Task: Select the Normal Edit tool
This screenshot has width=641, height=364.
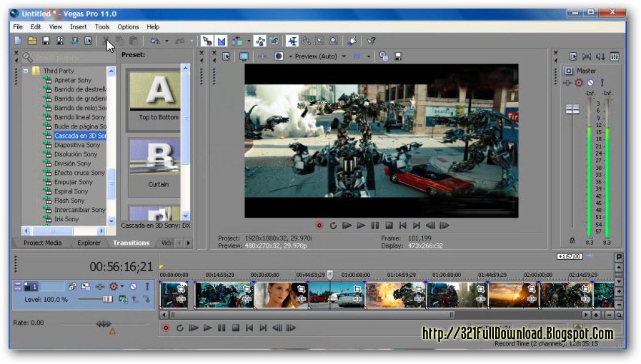Action: pos(292,41)
